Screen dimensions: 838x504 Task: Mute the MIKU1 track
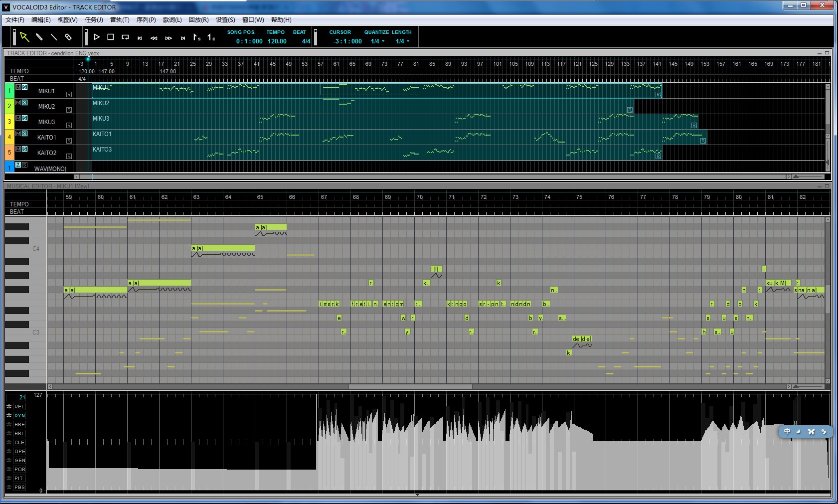pyautogui.click(x=18, y=87)
